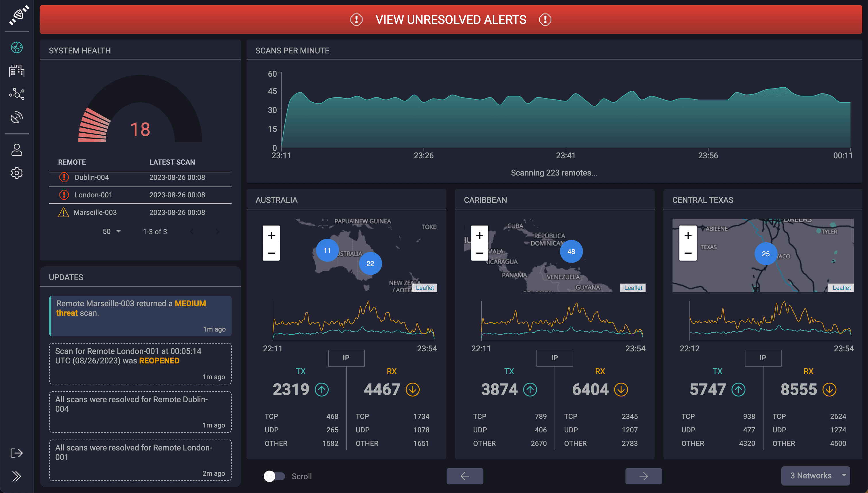
Task: Zoom in on the Australia map
Action: 271,235
